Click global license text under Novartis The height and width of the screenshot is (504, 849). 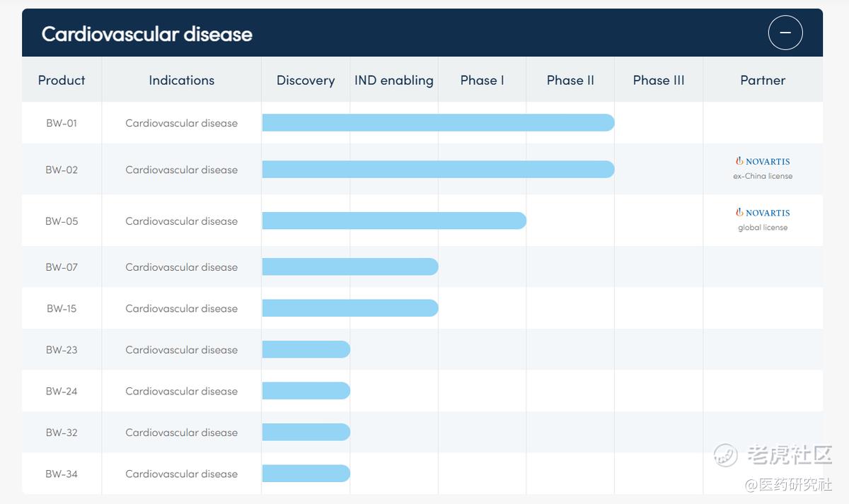(763, 228)
